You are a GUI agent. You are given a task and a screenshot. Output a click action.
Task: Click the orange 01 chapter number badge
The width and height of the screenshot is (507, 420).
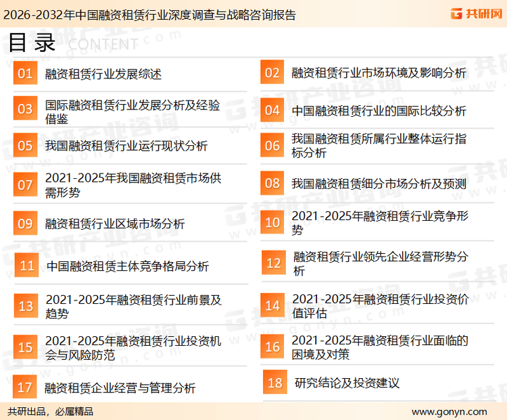click(x=25, y=73)
